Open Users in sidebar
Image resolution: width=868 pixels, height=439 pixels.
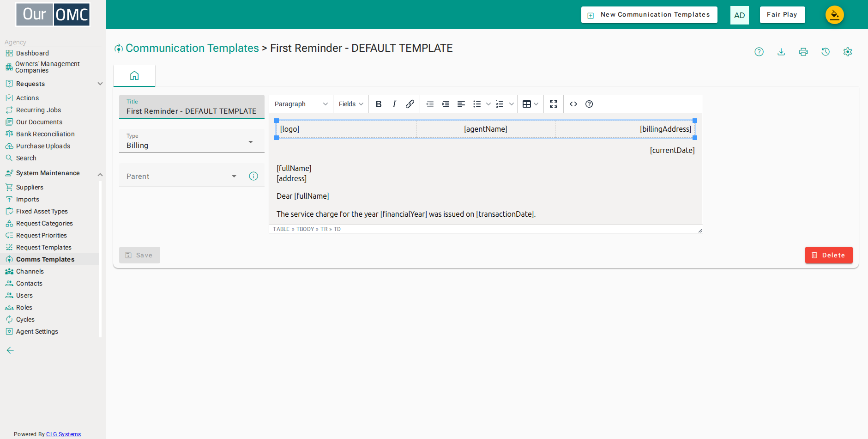24,295
